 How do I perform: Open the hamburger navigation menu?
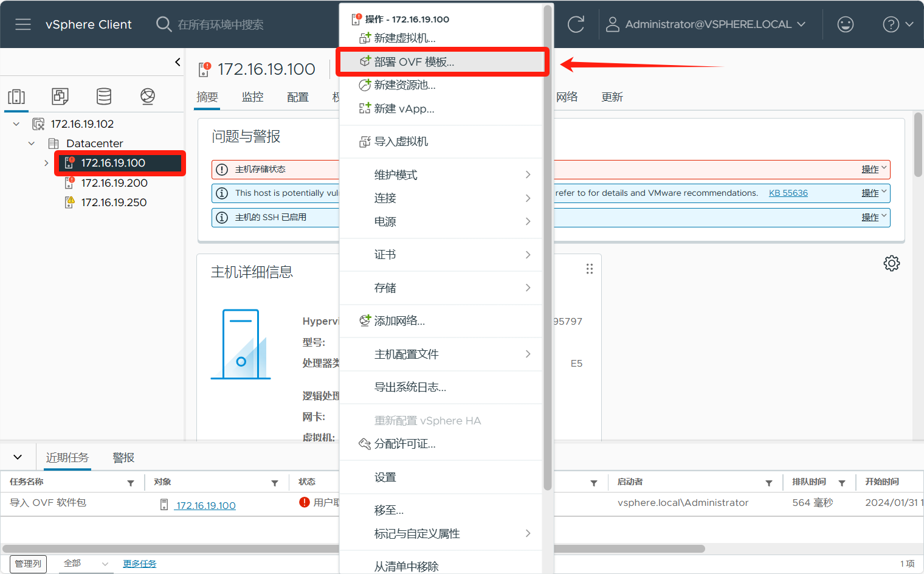click(x=23, y=24)
